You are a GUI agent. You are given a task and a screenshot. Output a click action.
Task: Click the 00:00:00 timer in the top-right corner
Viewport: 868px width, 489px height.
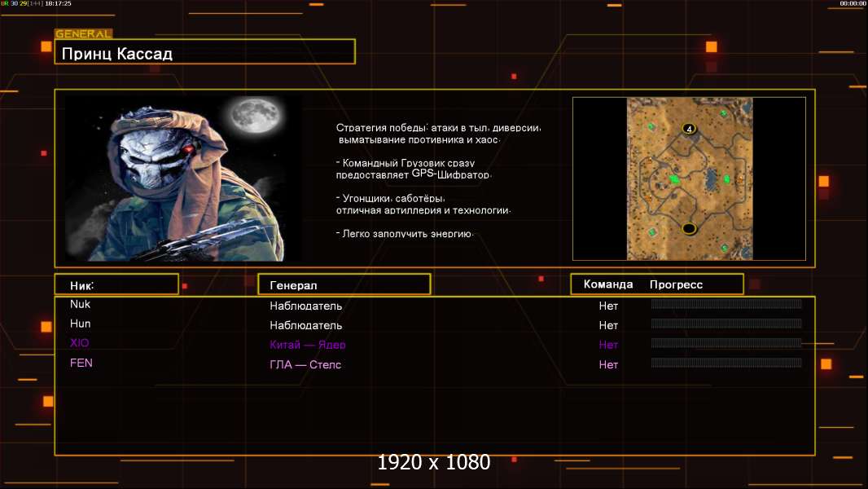pyautogui.click(x=852, y=4)
